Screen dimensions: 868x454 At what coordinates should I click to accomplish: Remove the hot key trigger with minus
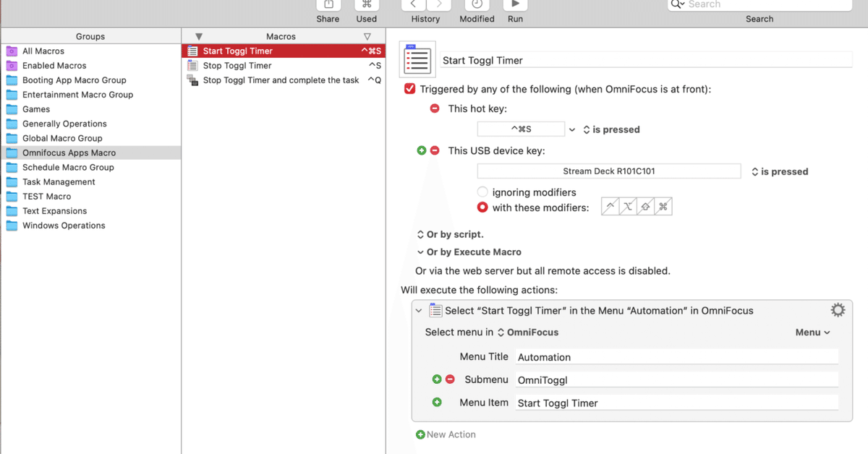(435, 108)
